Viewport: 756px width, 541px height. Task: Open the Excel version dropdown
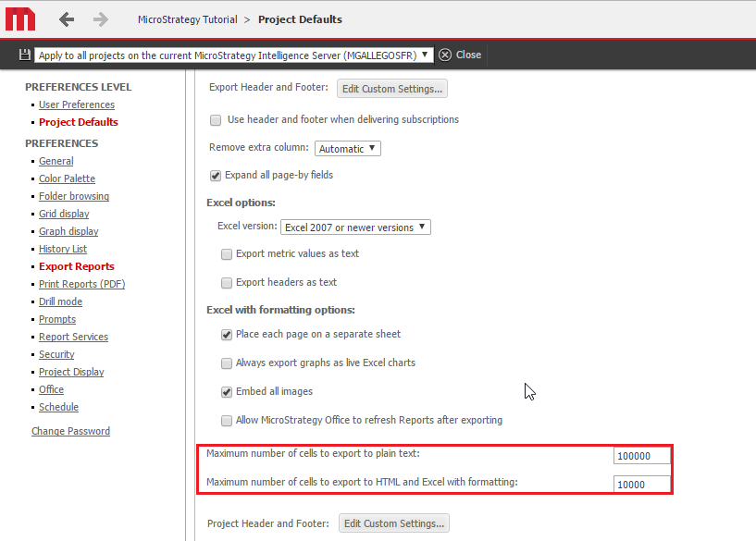(355, 227)
